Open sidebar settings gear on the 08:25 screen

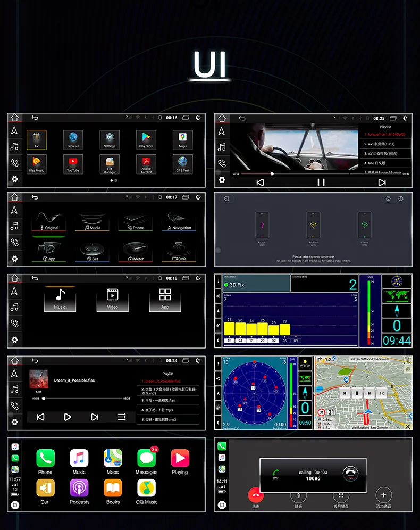(222, 180)
